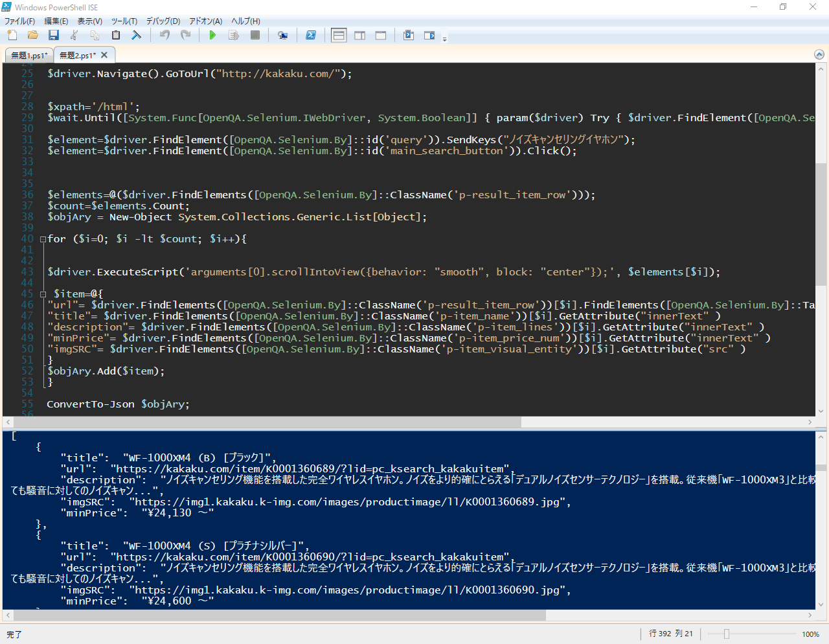Click "minPrice": "¥24,600 ～" in console output
Screen dimensions: 829x644
coord(137,601)
